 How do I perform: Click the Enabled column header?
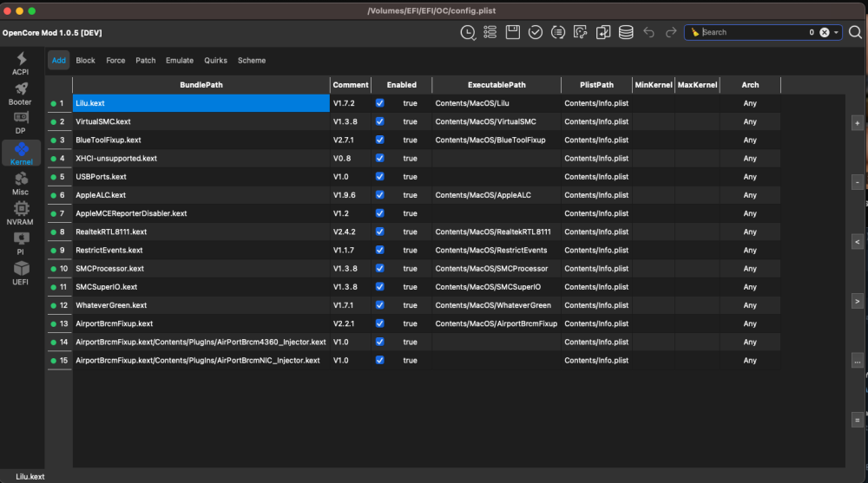[x=401, y=85]
